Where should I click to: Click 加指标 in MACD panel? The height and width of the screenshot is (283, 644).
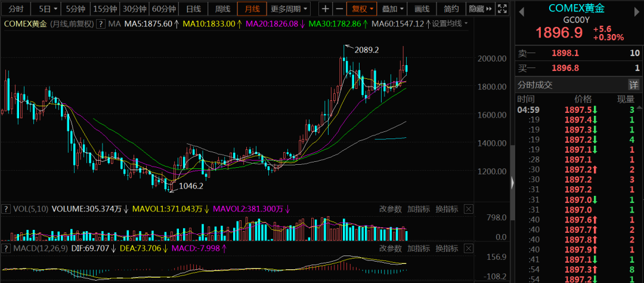(x=419, y=248)
